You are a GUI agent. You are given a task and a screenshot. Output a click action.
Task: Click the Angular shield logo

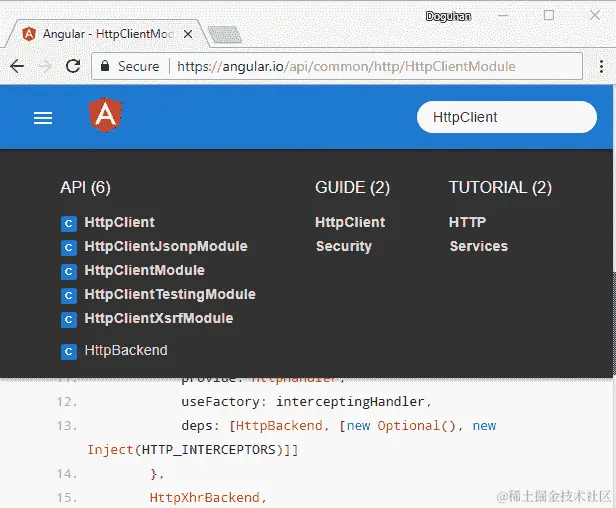[105, 115]
